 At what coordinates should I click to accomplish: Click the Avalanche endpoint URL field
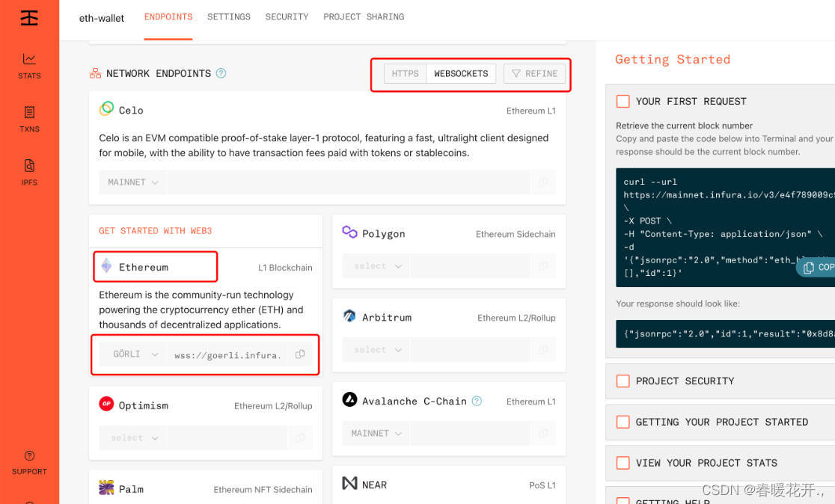click(471, 433)
